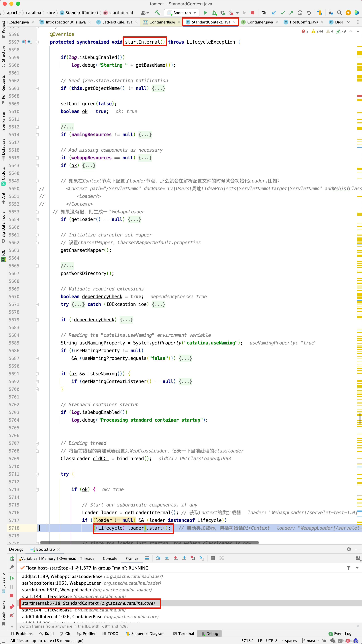Toggle tool window quick access icon bottom-left
The height and width of the screenshot is (644, 362).
4,640
